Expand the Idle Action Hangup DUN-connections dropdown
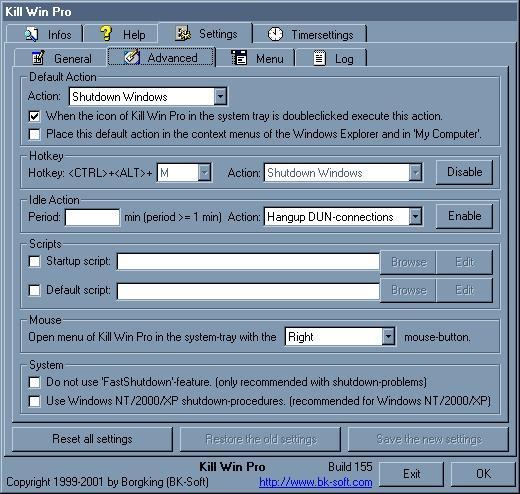Viewport: 520px width, 494px height. pyautogui.click(x=415, y=217)
